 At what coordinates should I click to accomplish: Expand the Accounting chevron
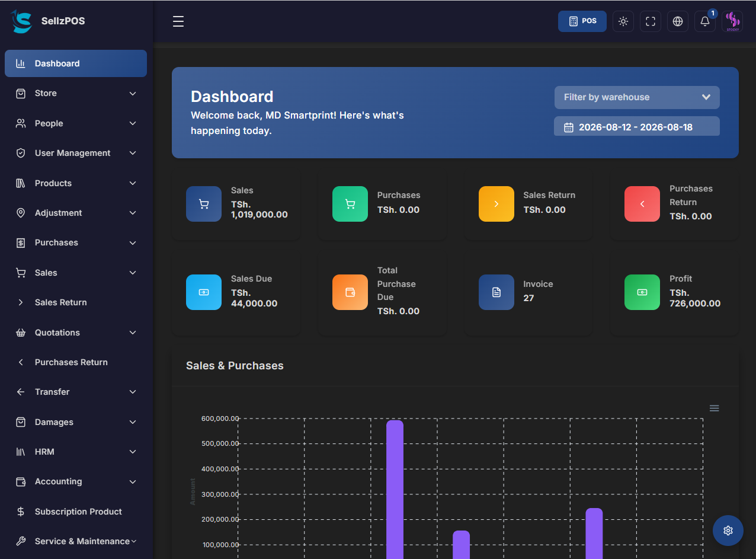pyautogui.click(x=133, y=482)
